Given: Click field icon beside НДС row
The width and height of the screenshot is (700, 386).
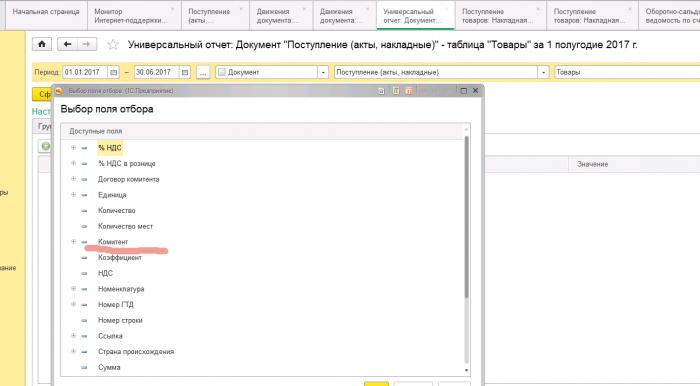Looking at the screenshot, I should pyautogui.click(x=84, y=273).
